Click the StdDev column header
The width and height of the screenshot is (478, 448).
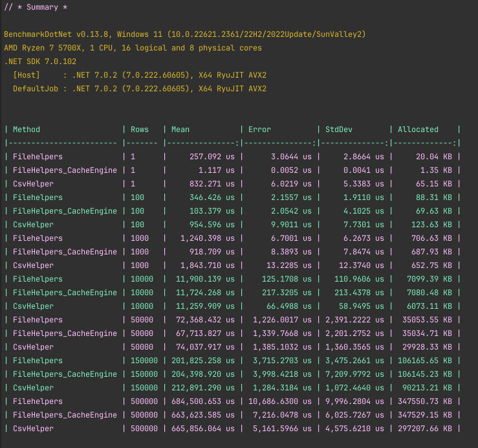click(x=339, y=129)
